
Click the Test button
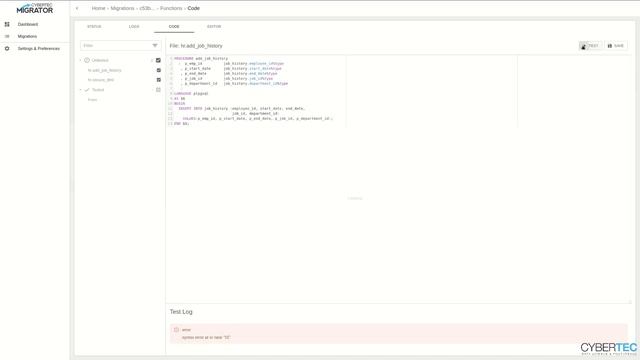pos(590,46)
